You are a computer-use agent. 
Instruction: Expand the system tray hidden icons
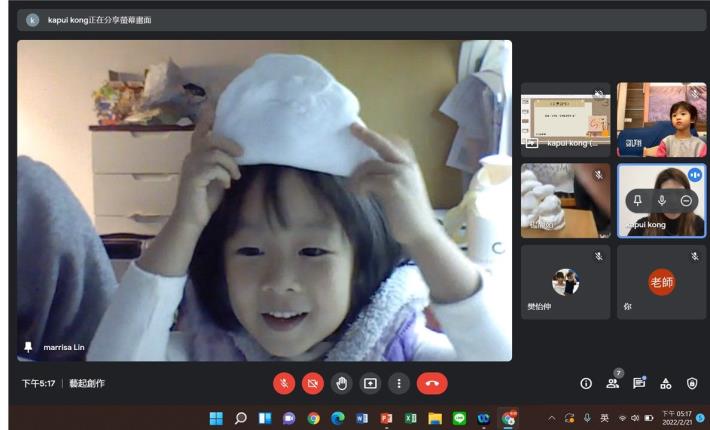tap(551, 418)
